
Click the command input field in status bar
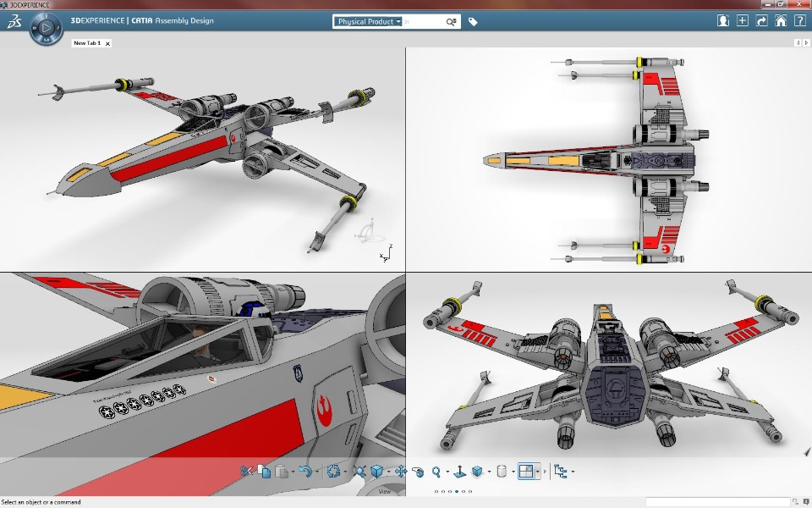tap(718, 502)
